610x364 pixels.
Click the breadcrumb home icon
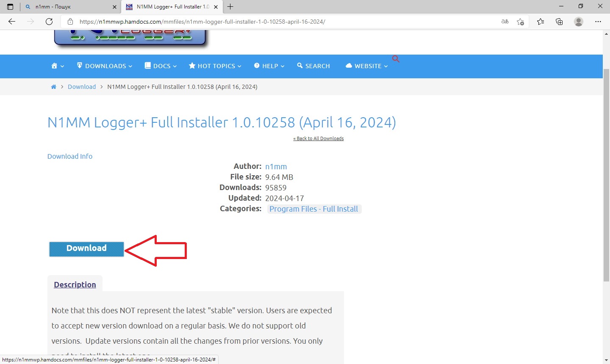tap(53, 87)
